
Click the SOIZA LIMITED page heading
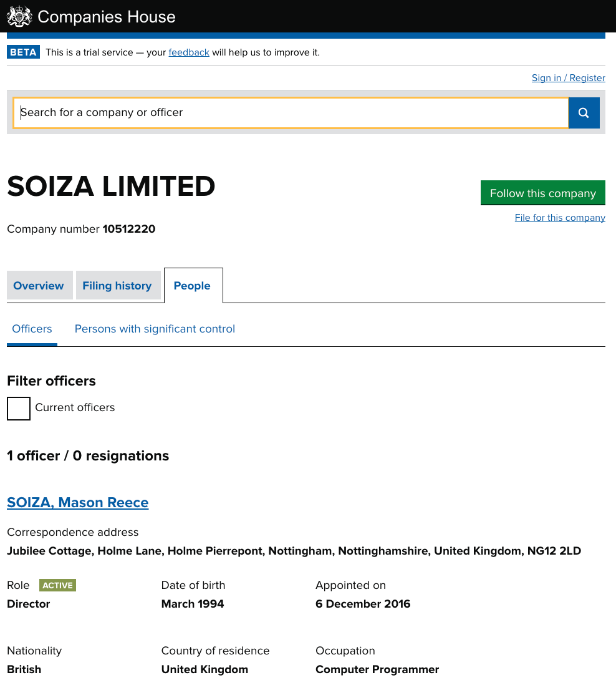pos(111,187)
